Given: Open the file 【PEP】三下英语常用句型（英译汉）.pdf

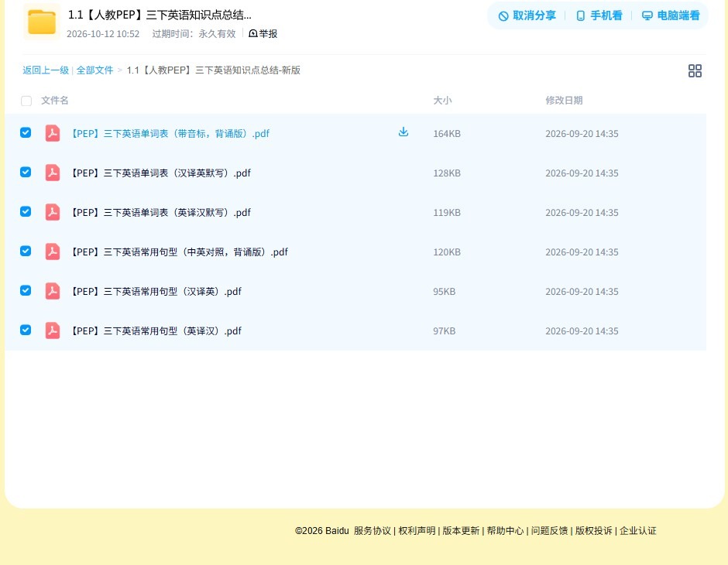Looking at the screenshot, I should click(156, 330).
